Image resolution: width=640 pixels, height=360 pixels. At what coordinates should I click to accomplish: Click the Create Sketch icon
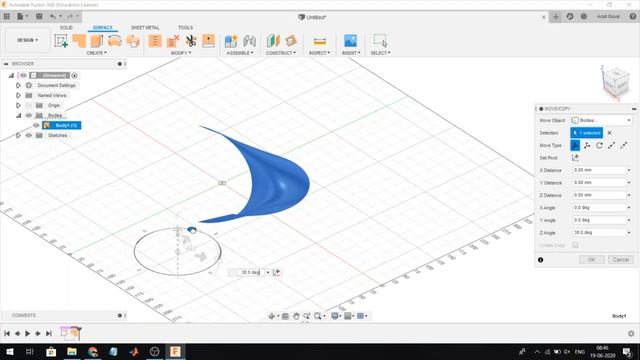[61, 40]
